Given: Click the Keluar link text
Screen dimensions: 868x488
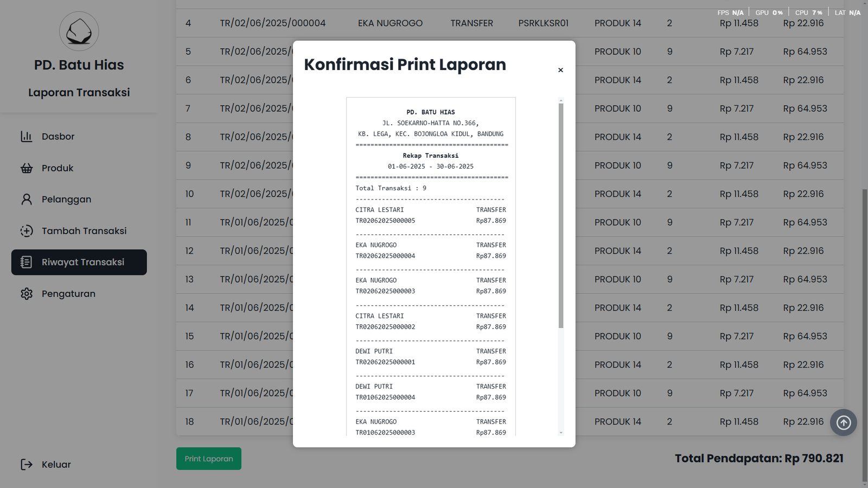Looking at the screenshot, I should [x=56, y=465].
